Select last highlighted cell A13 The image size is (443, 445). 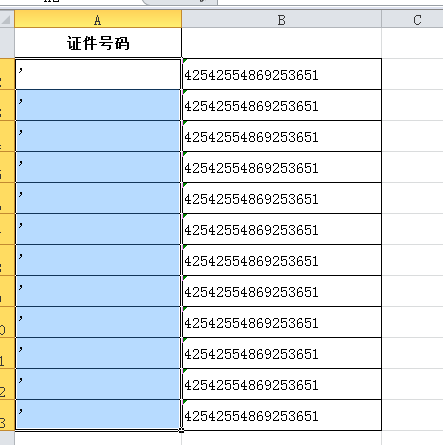point(98,415)
